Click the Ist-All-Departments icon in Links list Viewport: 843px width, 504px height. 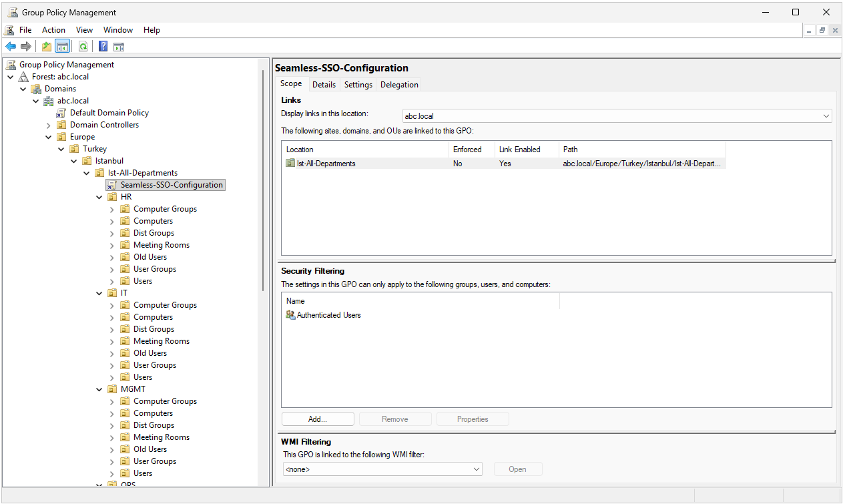tap(290, 164)
